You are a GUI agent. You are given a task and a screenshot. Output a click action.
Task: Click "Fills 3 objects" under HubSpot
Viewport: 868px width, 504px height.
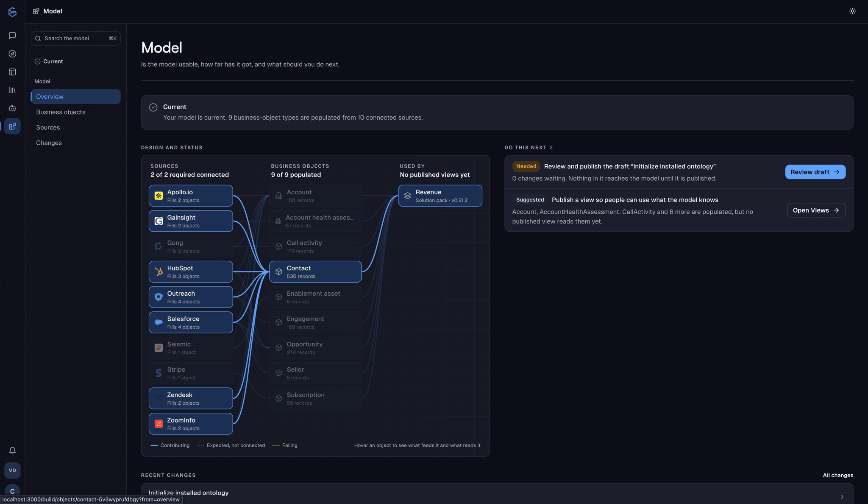(x=183, y=277)
